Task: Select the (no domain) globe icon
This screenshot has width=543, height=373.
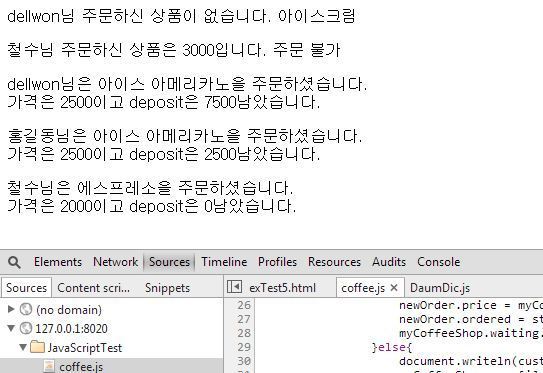Action: click(x=26, y=309)
